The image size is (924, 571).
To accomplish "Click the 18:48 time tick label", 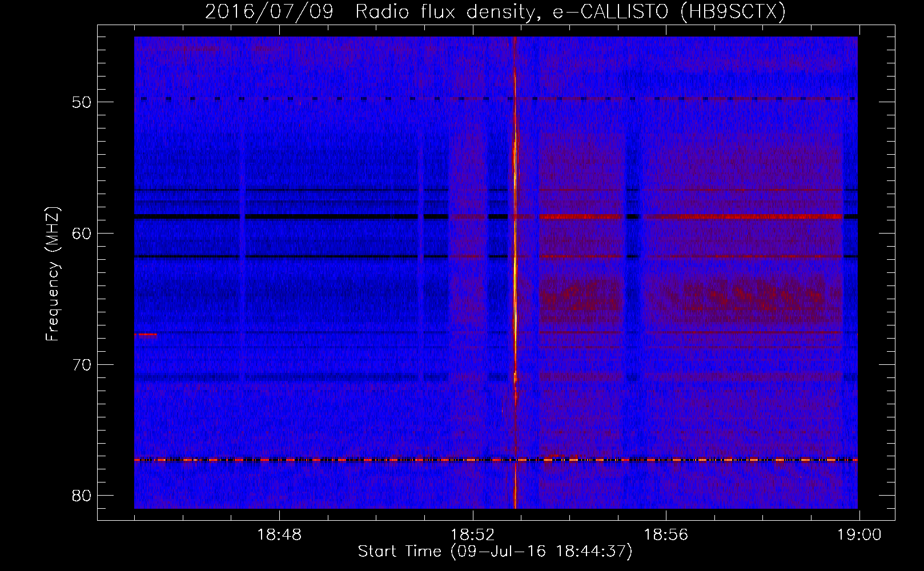I will click(x=279, y=535).
